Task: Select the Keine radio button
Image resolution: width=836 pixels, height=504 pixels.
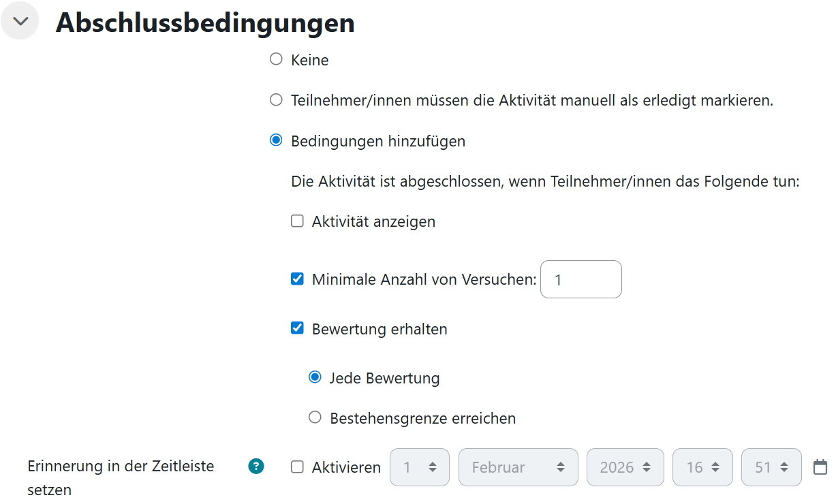Action: pos(276,59)
